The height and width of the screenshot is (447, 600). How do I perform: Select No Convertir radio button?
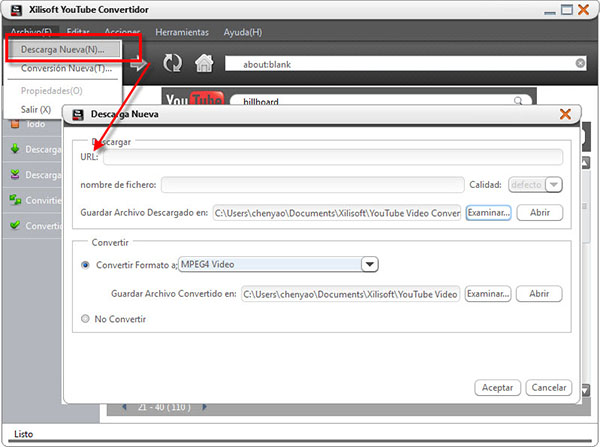point(85,318)
